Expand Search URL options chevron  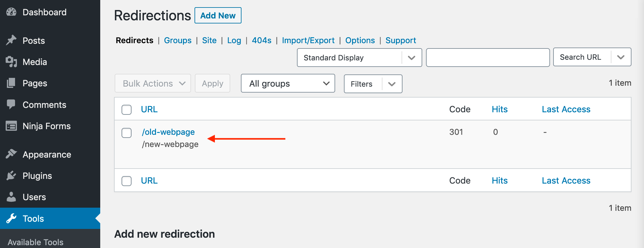621,57
